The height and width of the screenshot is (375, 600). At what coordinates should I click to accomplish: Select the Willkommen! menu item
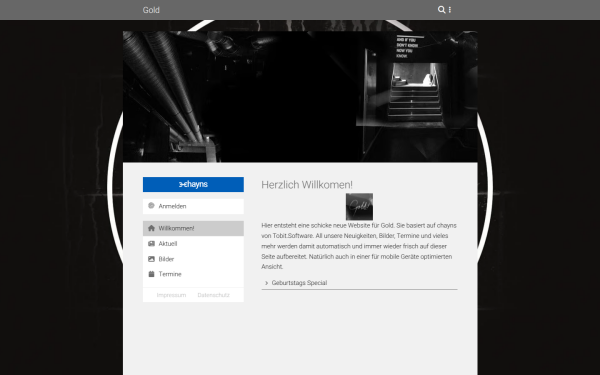(193, 228)
